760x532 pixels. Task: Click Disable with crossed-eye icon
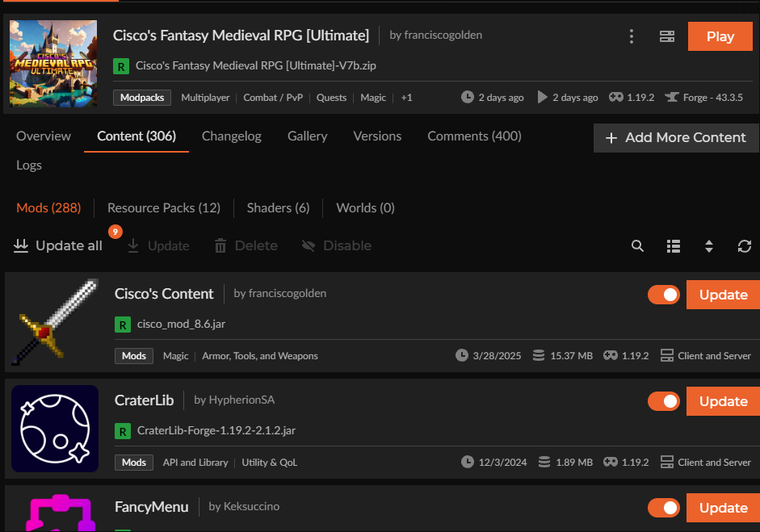(x=336, y=245)
